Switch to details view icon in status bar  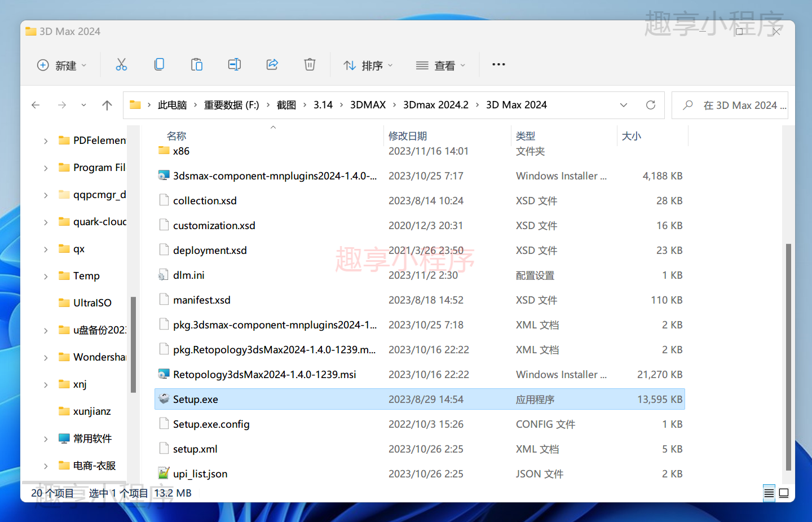[769, 493]
